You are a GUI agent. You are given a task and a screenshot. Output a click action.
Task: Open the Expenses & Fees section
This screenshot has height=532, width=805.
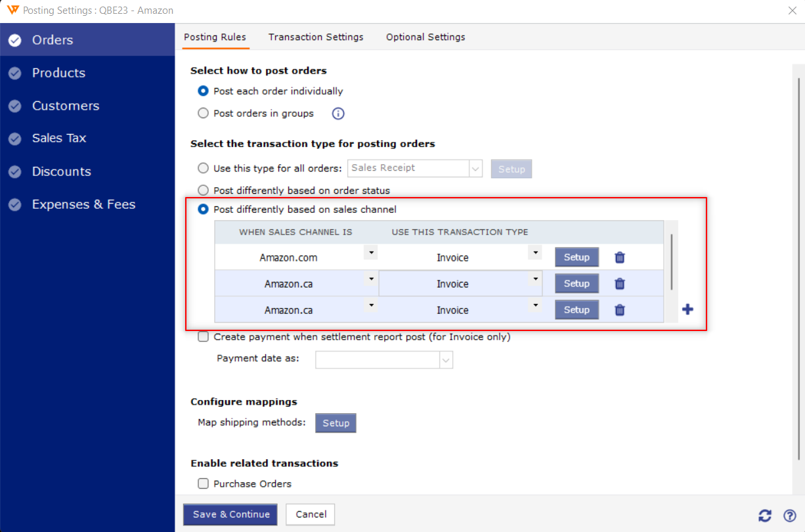coord(87,204)
